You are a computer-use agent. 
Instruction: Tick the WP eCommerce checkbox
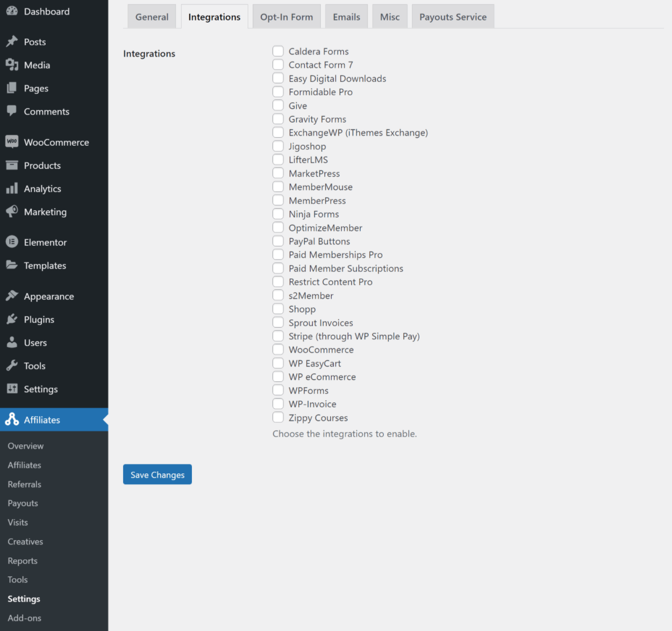pyautogui.click(x=278, y=377)
